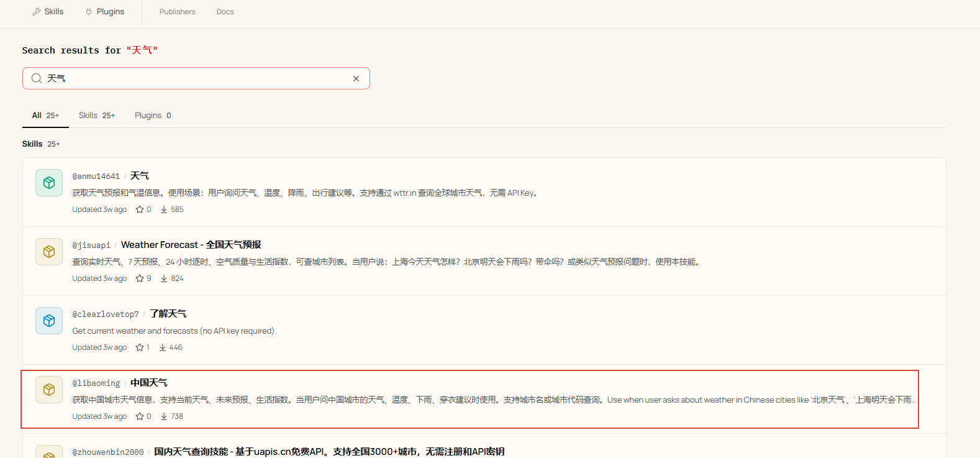Click the green cube icon for 天气 skill
Image resolution: width=980 pixels, height=458 pixels.
click(49, 183)
